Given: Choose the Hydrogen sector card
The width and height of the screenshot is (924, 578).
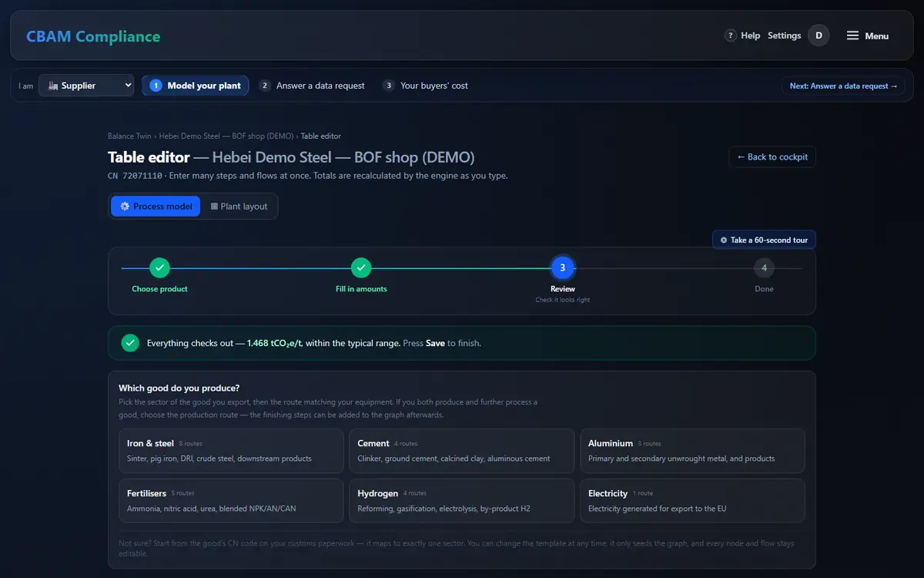Looking at the screenshot, I should click(x=462, y=501).
